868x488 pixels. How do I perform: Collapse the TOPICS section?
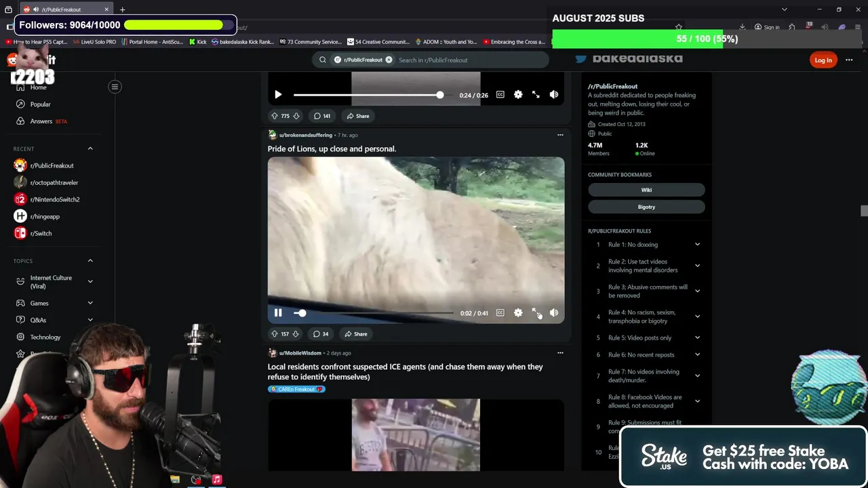90,261
